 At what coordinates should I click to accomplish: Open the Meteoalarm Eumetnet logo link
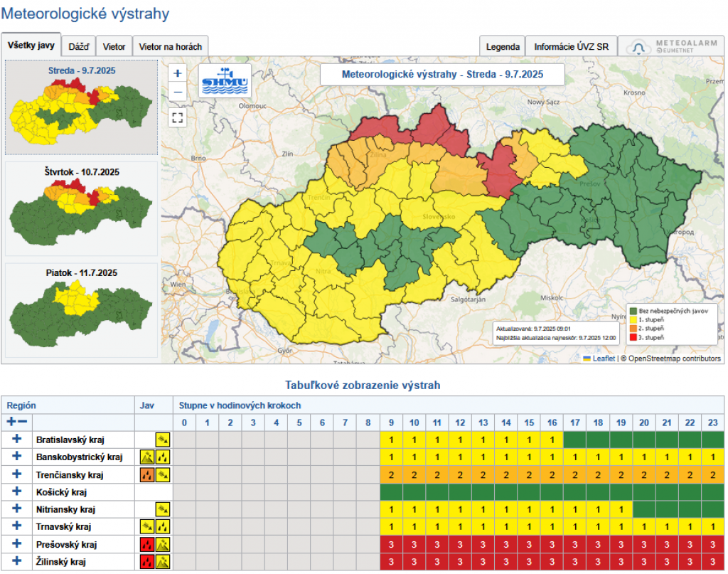tap(671, 46)
